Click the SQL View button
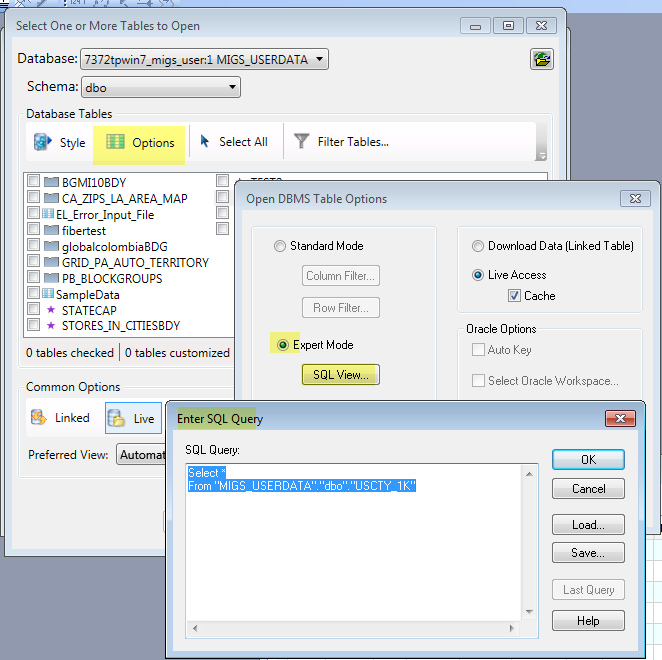662x660 pixels. (x=340, y=375)
